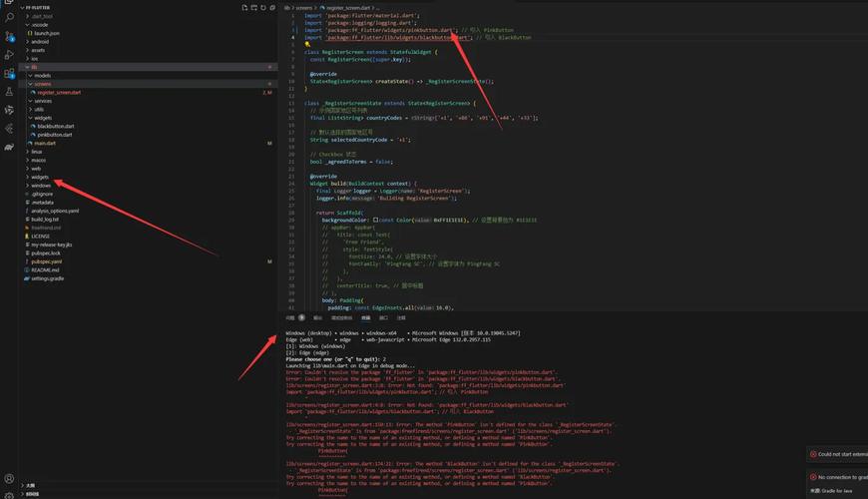This screenshot has width=868, height=499.
Task: Expand the windows folder
Action: click(x=41, y=186)
